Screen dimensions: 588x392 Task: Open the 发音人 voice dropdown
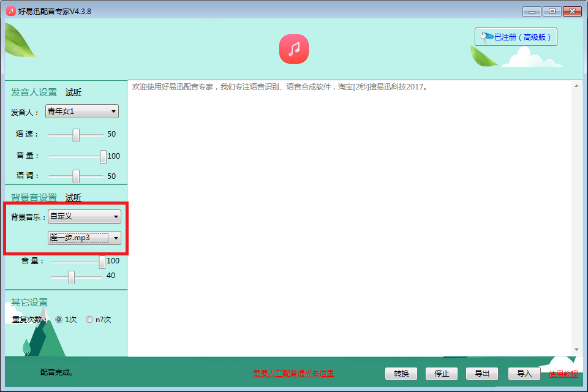82,111
